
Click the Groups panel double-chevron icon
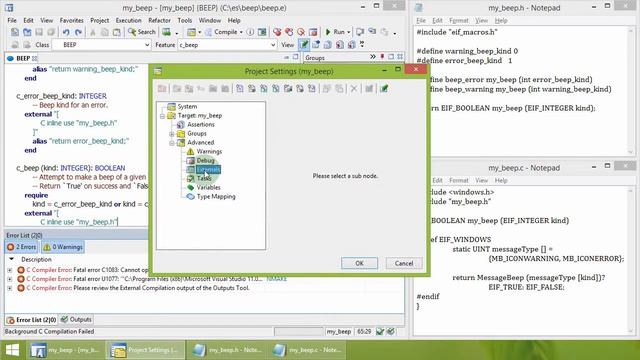click(373, 57)
